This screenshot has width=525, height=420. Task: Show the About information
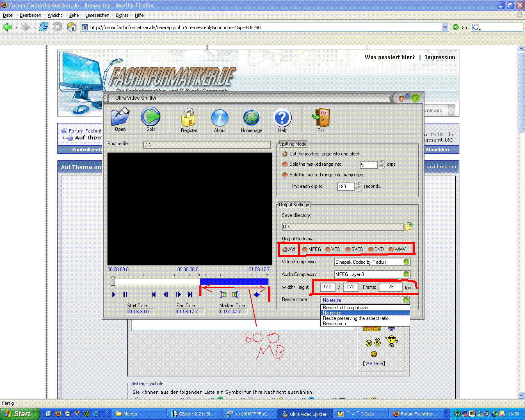(220, 120)
